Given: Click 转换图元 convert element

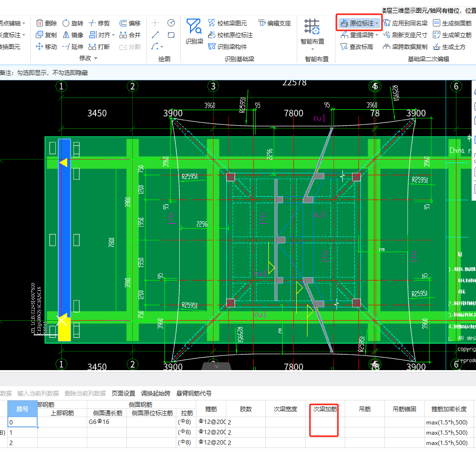Looking at the screenshot, I should 10,47.
